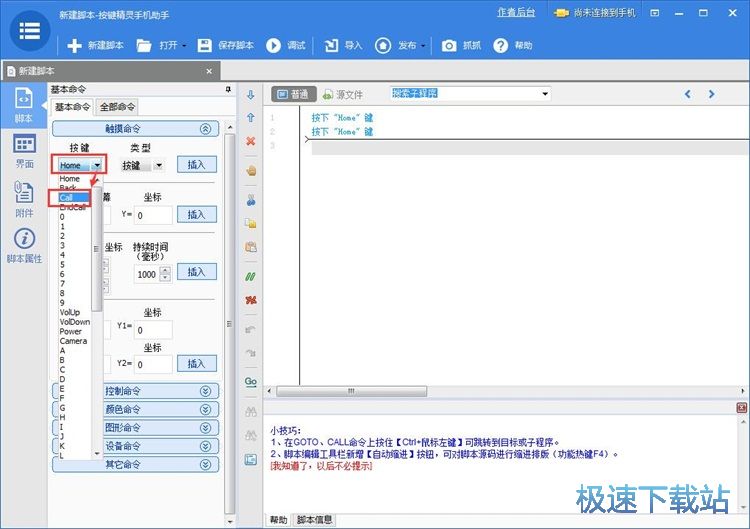Image resolution: width=750 pixels, height=529 pixels.
Task: Expand the 颜色命令 section
Action: click(205, 409)
